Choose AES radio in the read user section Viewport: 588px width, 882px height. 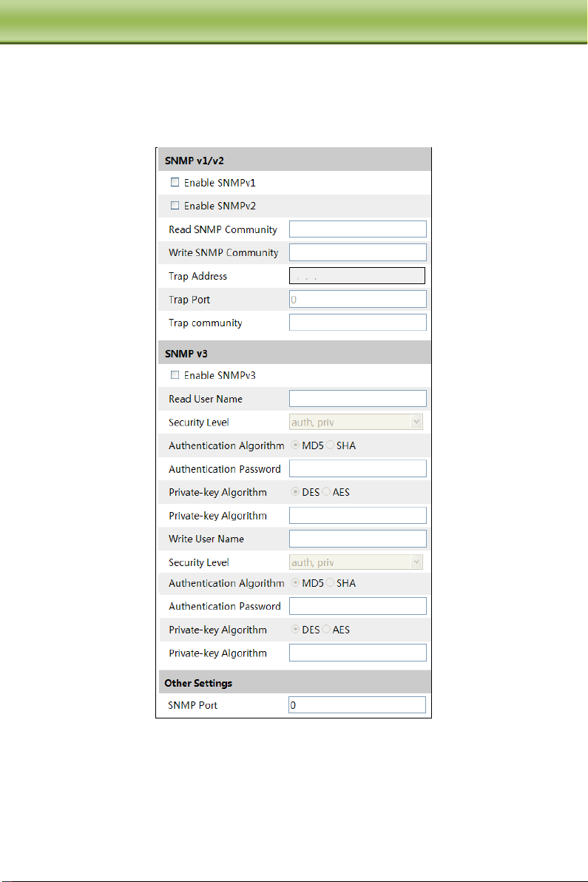[327, 492]
